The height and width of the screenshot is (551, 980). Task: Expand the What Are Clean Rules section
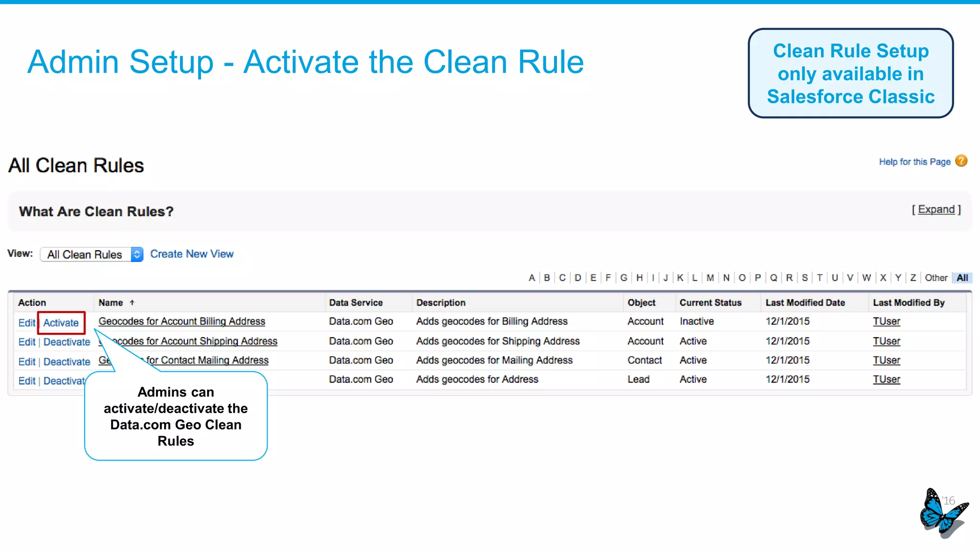pyautogui.click(x=936, y=209)
